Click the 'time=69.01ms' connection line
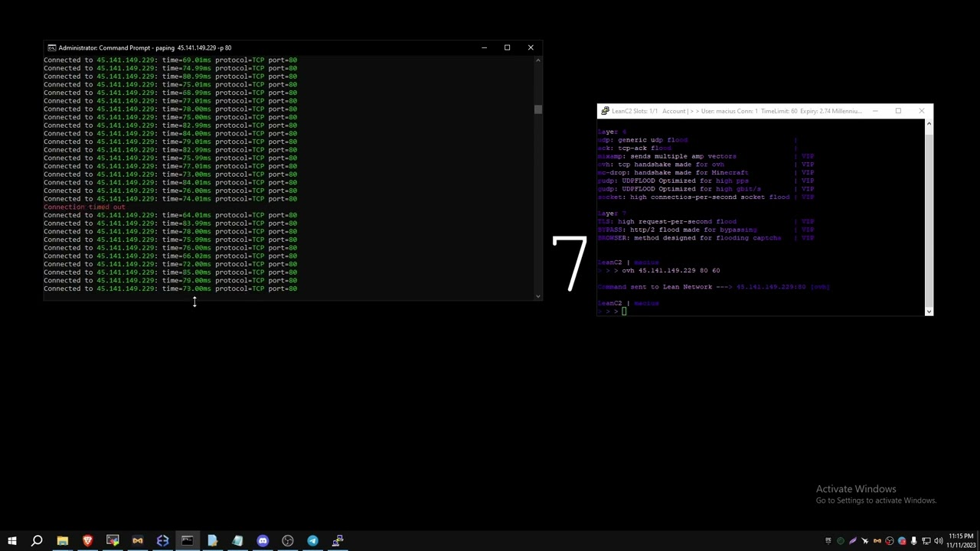980x551 pixels. (170, 60)
